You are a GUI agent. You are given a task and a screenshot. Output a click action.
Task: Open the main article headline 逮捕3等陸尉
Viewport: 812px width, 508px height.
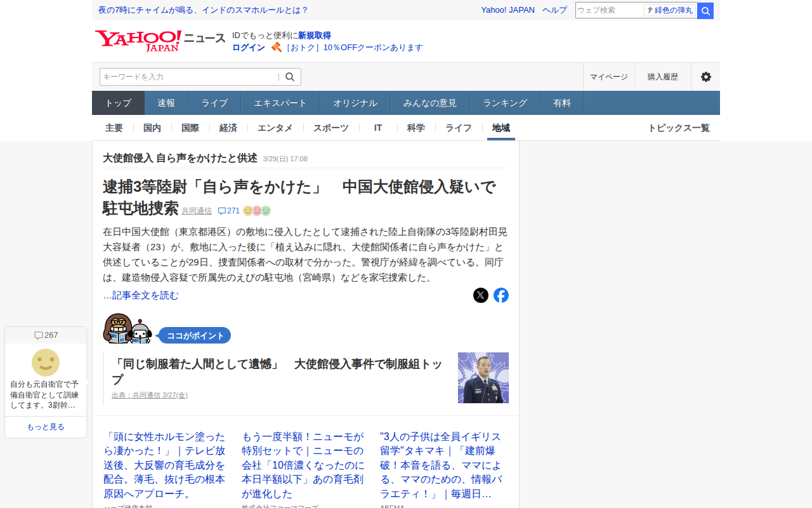click(299, 197)
